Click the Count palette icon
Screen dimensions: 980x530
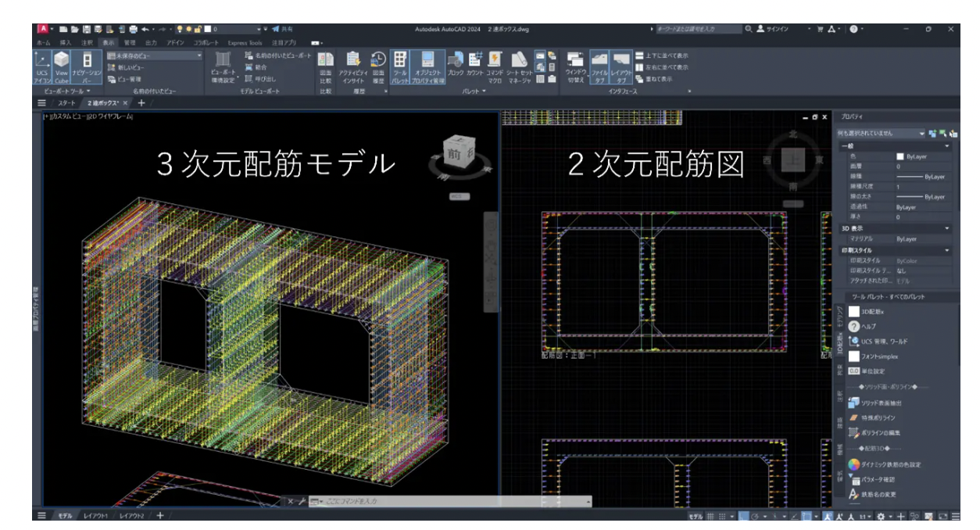tap(477, 66)
